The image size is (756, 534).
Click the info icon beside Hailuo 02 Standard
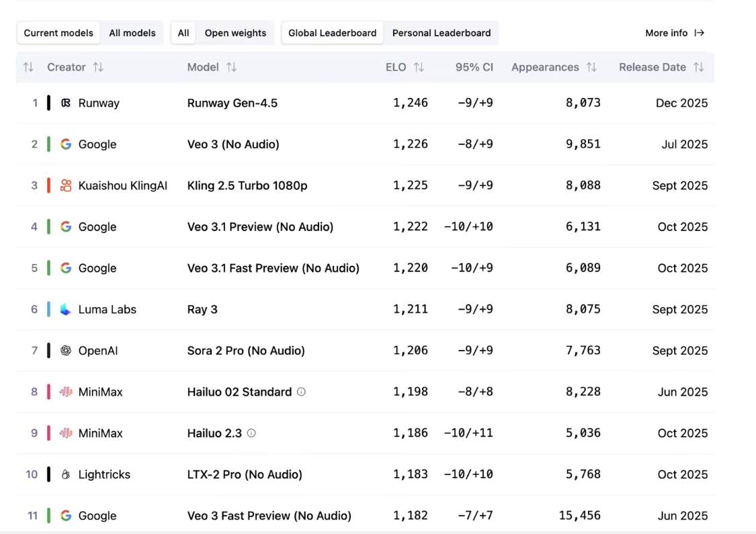point(301,392)
